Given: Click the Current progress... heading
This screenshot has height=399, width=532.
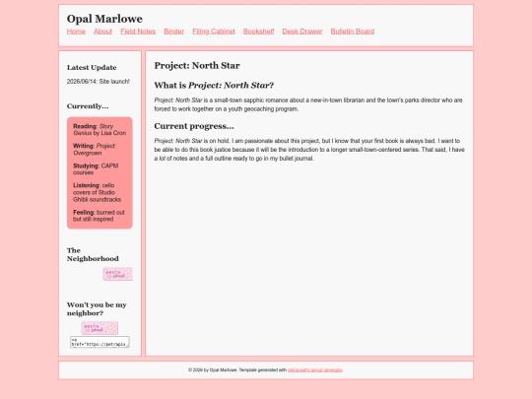Looking at the screenshot, I should [x=194, y=126].
